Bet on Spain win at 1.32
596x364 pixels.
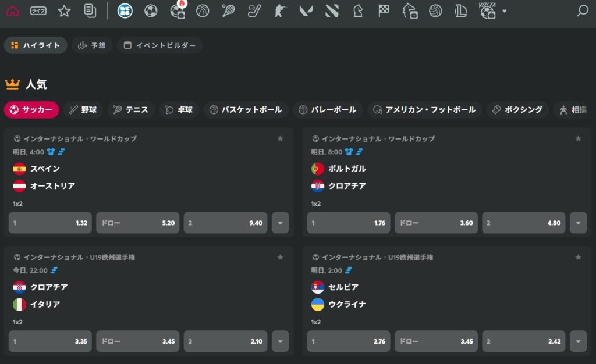(50, 223)
